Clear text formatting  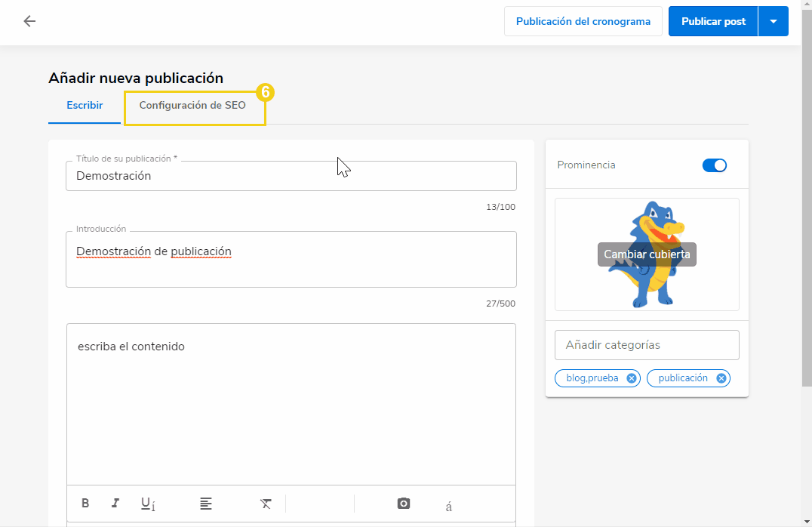(266, 503)
